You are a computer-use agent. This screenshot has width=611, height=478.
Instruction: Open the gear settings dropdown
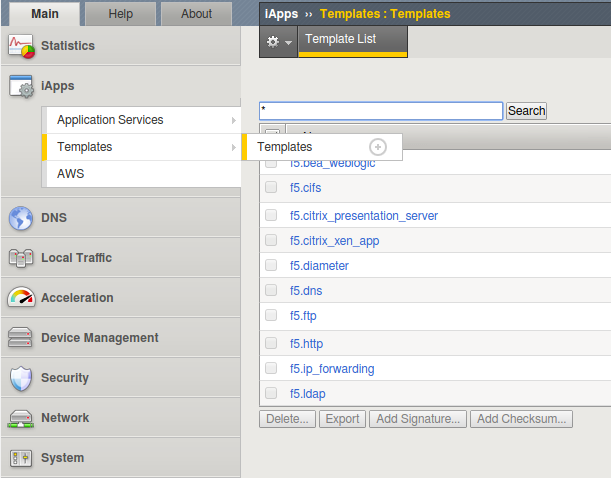click(x=279, y=42)
